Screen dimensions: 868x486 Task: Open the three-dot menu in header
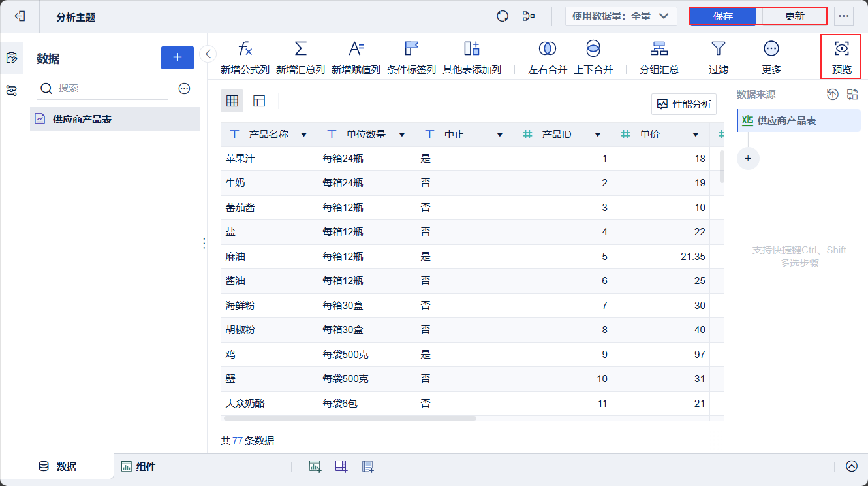tap(844, 16)
